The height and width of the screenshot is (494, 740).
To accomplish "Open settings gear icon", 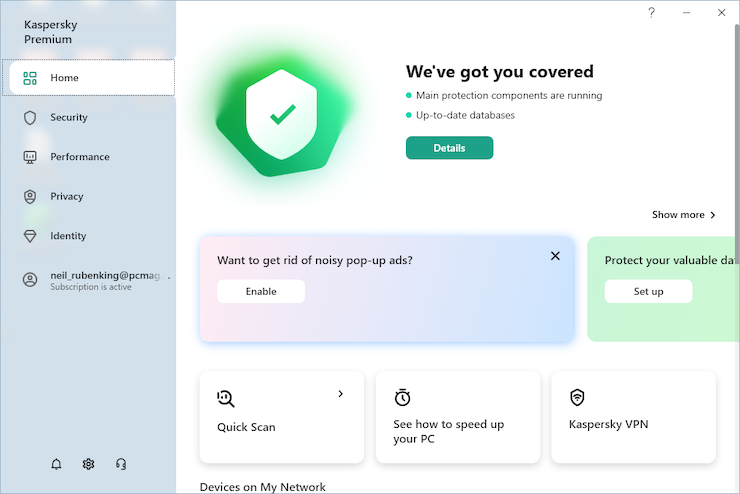I will pos(88,464).
